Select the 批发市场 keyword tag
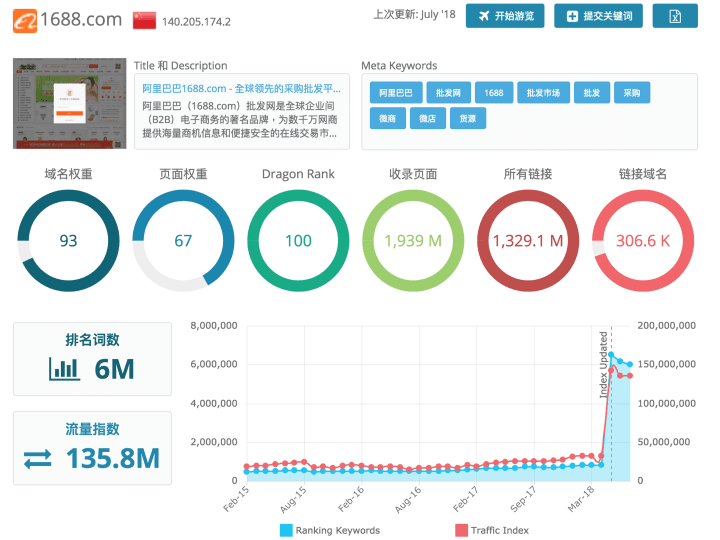The image size is (720, 540). click(x=543, y=93)
